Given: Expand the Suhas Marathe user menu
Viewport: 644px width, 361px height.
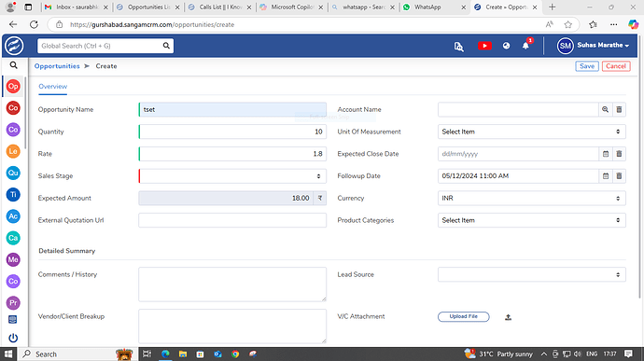Looking at the screenshot, I should pos(603,45).
